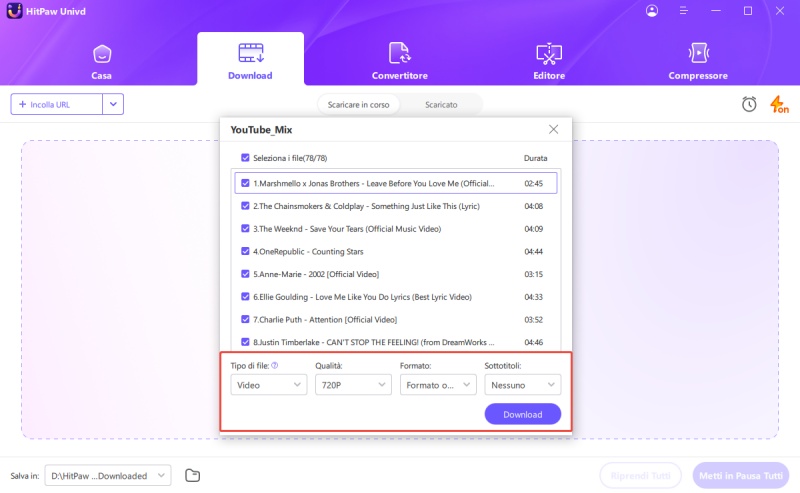
Task: Show the Scaricare in corso list
Action: (358, 105)
